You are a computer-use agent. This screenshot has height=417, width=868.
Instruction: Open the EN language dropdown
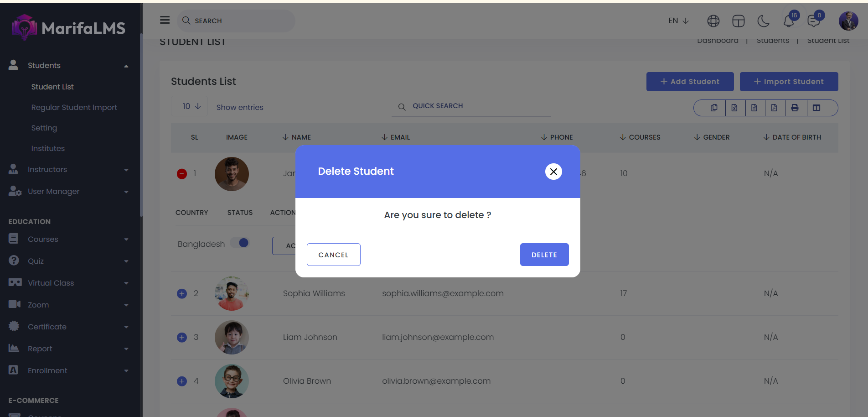678,21
